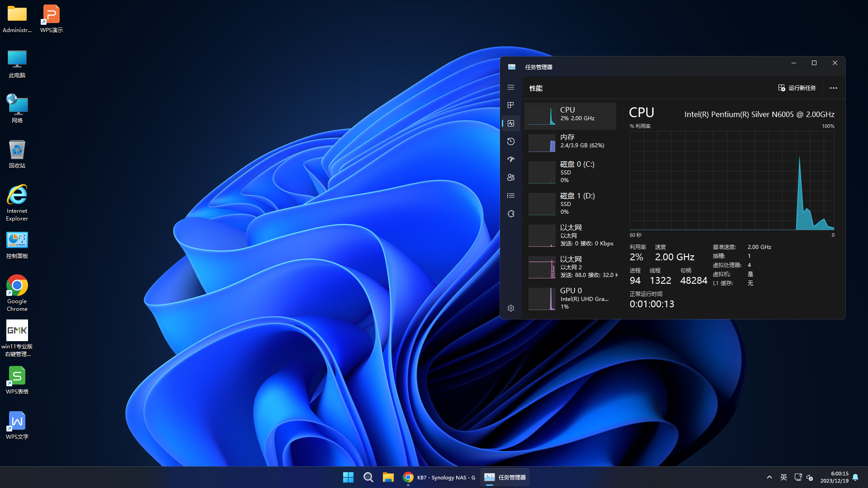Image resolution: width=868 pixels, height=488 pixels.
Task: Open the network status tray icon
Action: pyautogui.click(x=798, y=477)
